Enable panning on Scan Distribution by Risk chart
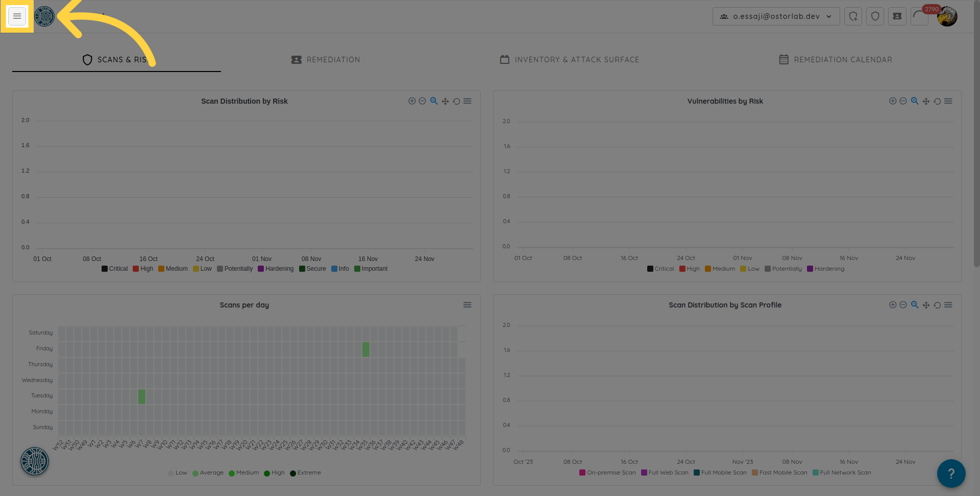This screenshot has height=496, width=980. [x=445, y=101]
